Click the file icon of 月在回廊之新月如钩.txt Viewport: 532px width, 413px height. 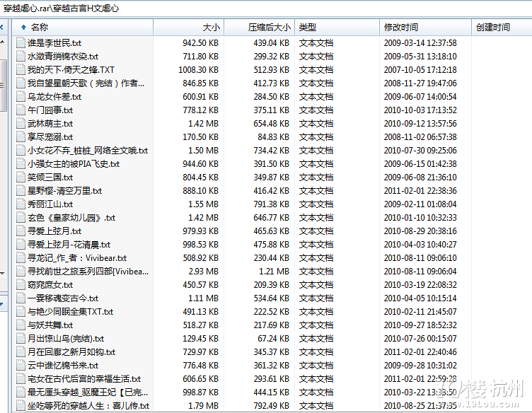(x=21, y=352)
